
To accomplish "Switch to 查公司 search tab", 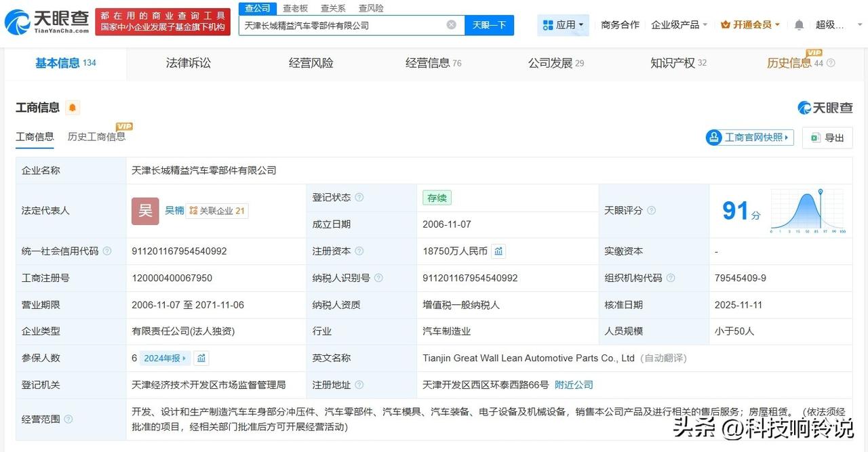I will point(258,8).
